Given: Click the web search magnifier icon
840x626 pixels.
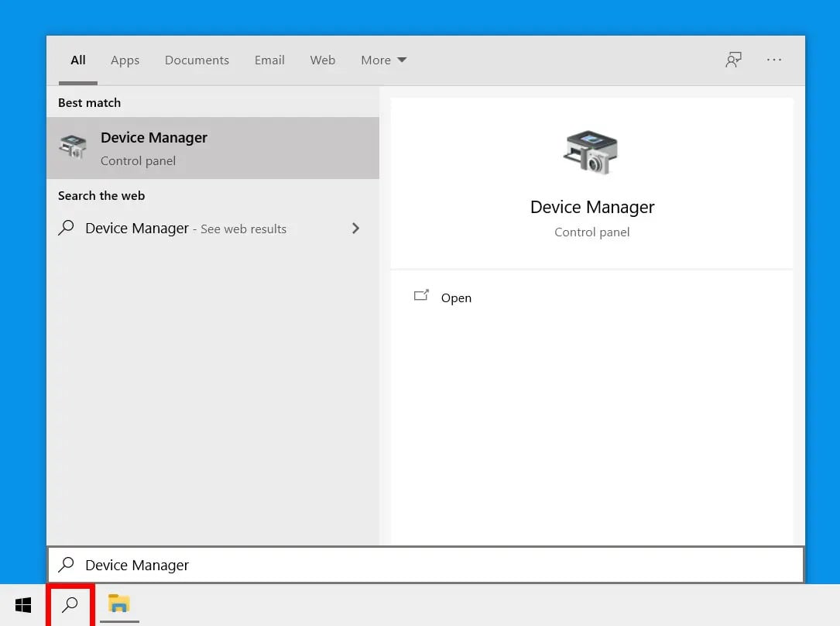Looking at the screenshot, I should 66,229.
